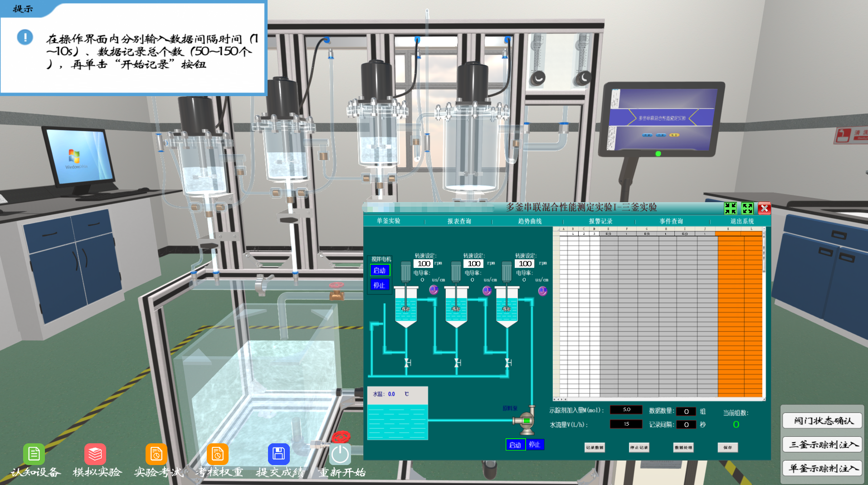Click the 考核权重 orange icon
Image resolution: width=868 pixels, height=485 pixels.
click(218, 454)
